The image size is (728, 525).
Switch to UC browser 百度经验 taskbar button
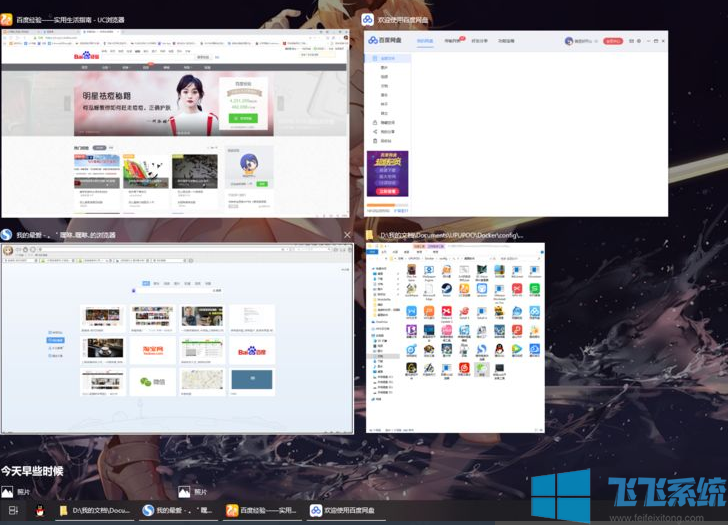[x=261, y=511]
